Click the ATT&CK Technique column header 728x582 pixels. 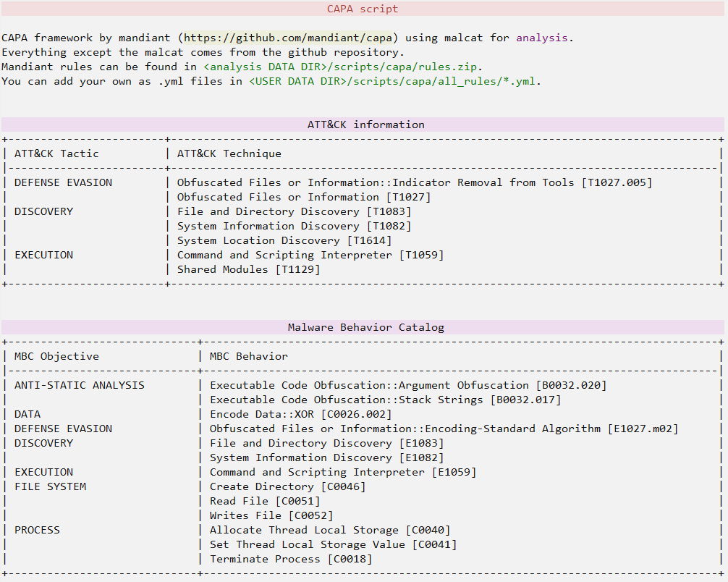coord(229,153)
